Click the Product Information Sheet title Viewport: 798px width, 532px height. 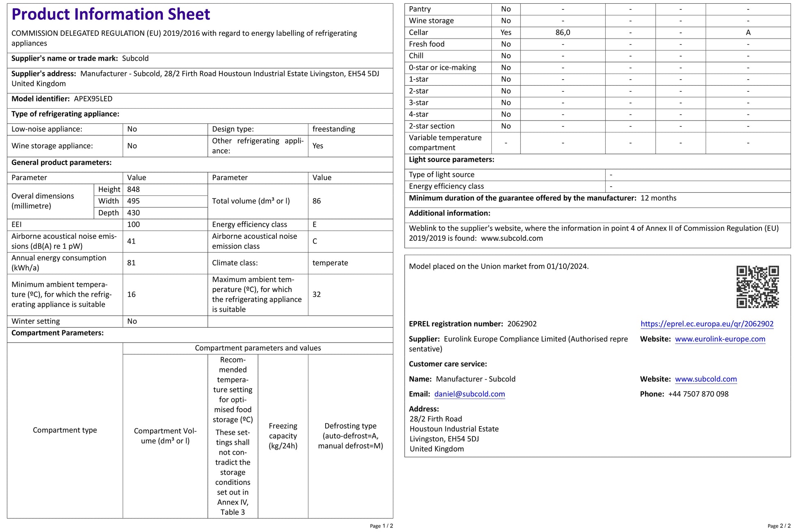(111, 14)
